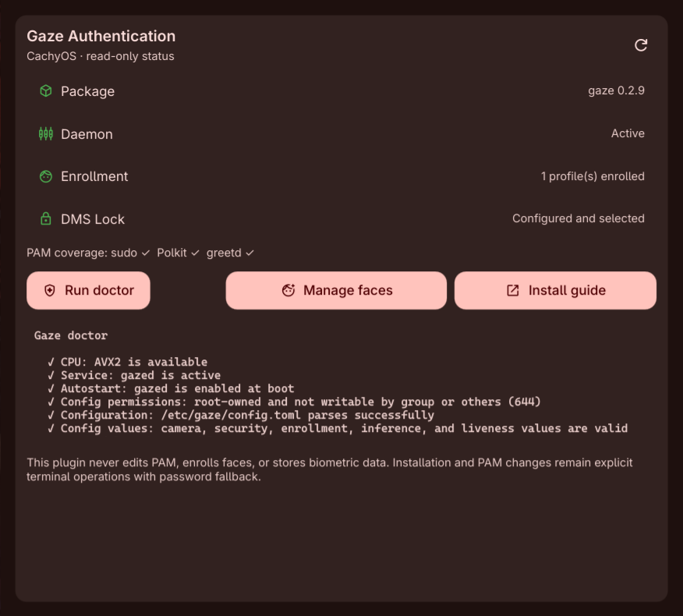This screenshot has width=683, height=616.
Task: Select the Daemon row label
Action: [87, 134]
